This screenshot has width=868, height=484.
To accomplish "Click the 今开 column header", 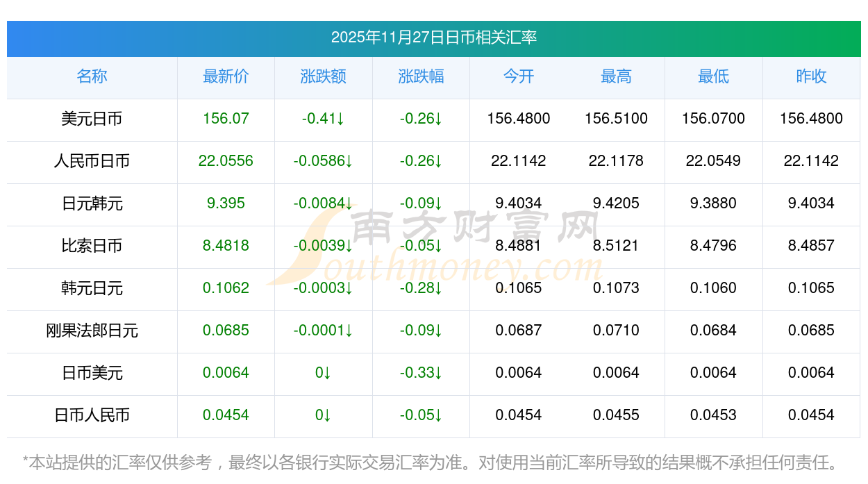I will click(519, 76).
